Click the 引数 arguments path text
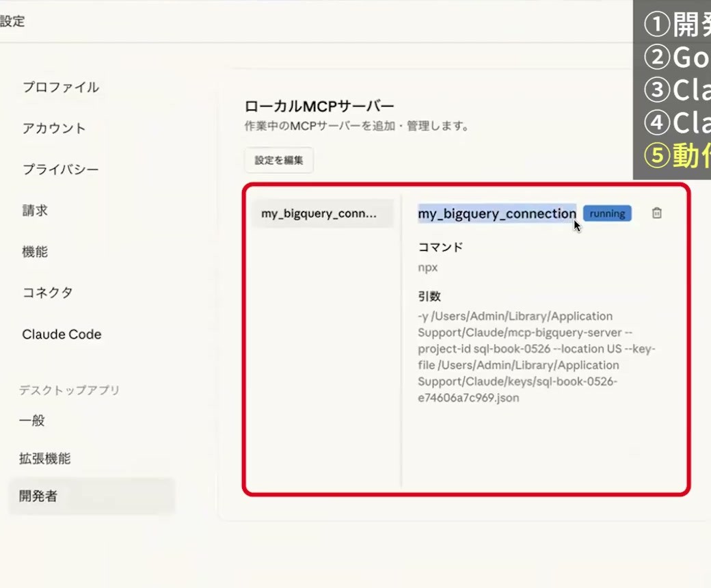Image resolution: width=711 pixels, height=588 pixels. [537, 357]
